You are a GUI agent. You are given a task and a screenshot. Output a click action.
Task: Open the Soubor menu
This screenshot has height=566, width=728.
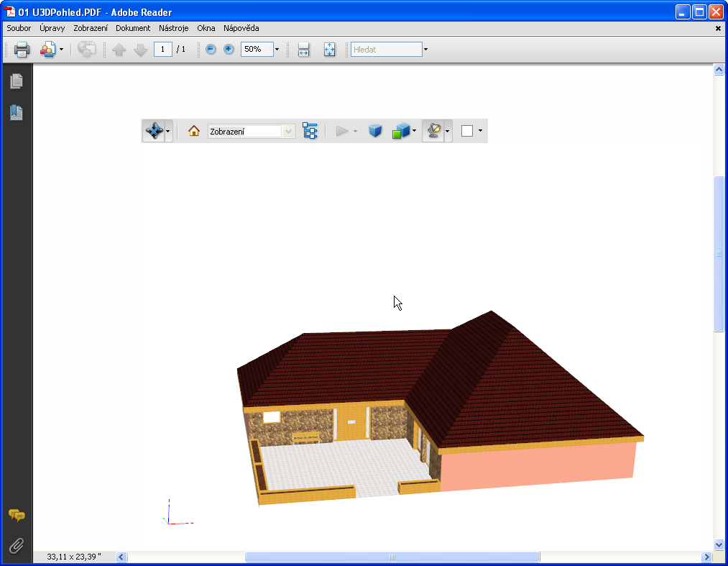18,28
